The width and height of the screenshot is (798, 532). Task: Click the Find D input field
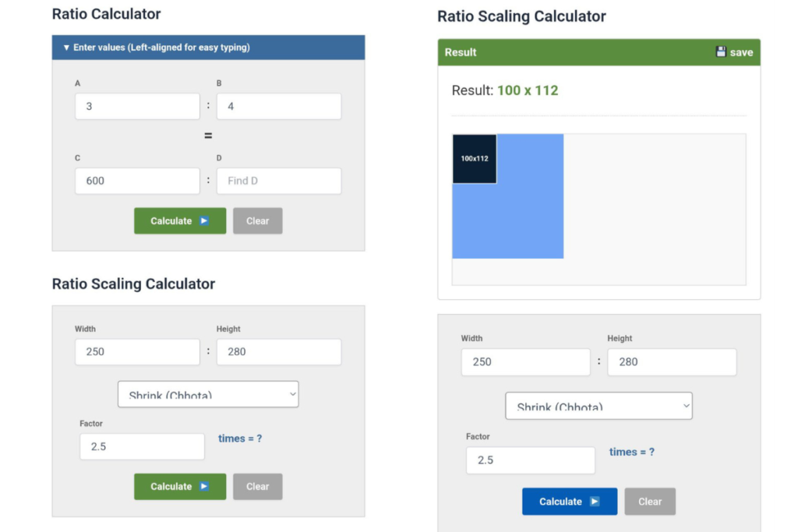278,181
